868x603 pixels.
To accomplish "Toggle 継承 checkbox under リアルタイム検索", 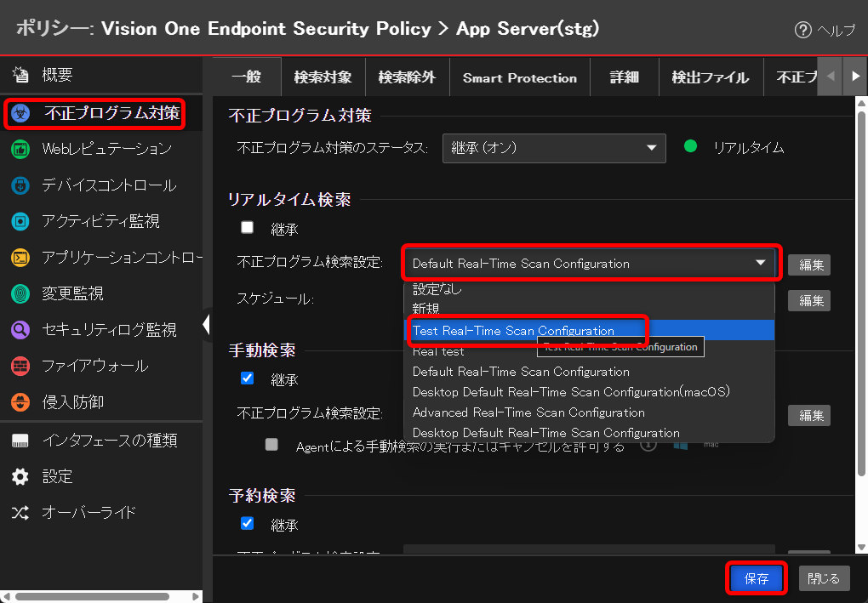I will [x=248, y=227].
